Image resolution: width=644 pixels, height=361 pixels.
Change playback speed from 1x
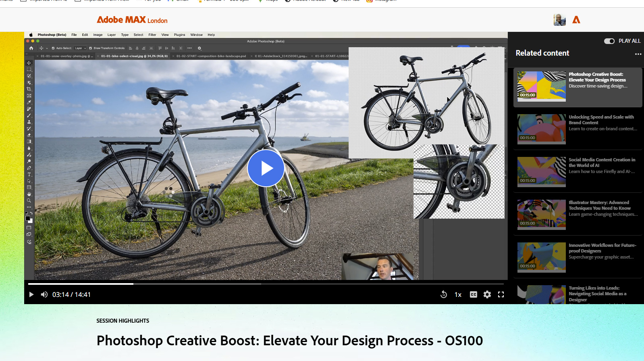pos(458,294)
